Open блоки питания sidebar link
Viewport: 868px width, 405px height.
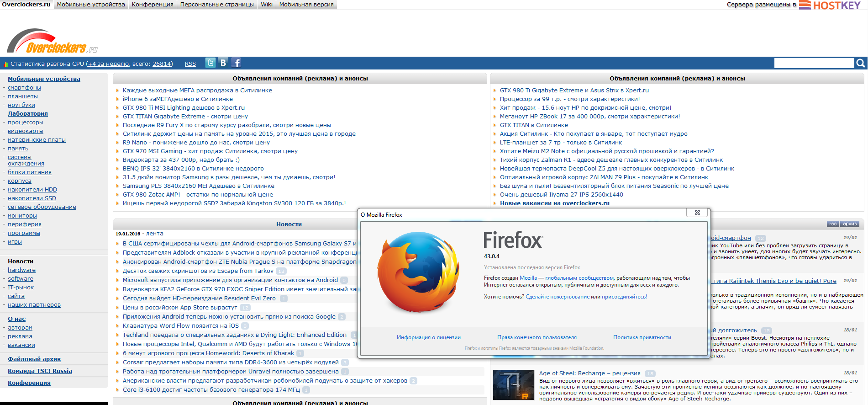click(x=30, y=172)
